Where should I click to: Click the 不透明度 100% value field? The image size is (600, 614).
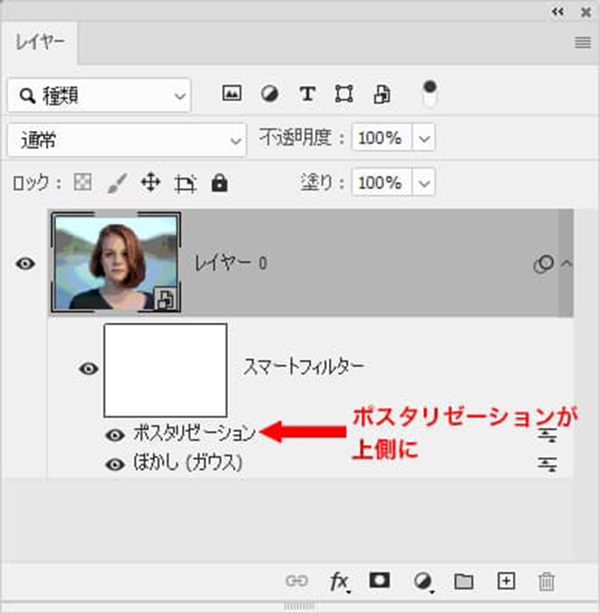point(382,137)
